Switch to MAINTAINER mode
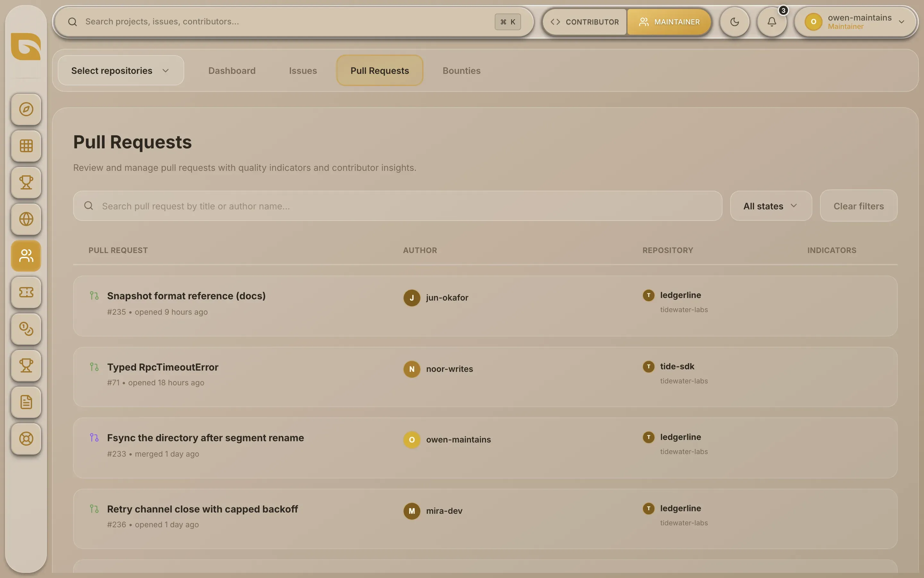 (669, 22)
